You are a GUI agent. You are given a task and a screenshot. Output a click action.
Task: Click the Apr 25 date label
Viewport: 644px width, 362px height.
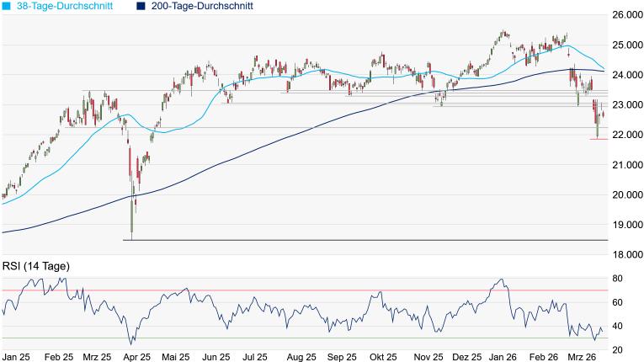pyautogui.click(x=135, y=357)
